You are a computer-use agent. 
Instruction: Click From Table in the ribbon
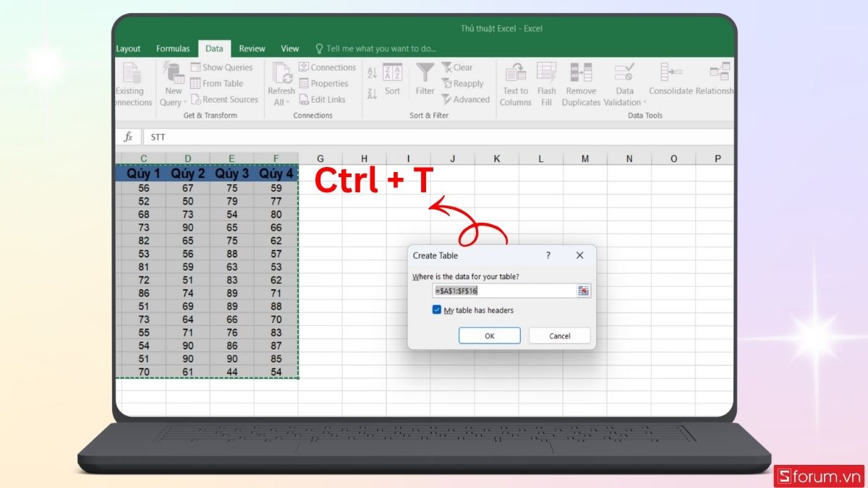(x=216, y=83)
